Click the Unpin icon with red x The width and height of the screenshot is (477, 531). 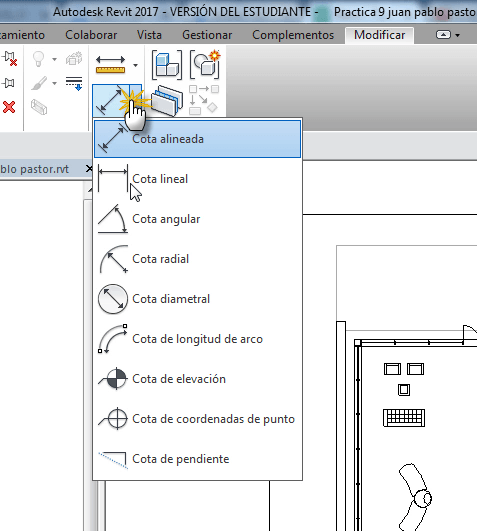click(x=9, y=58)
